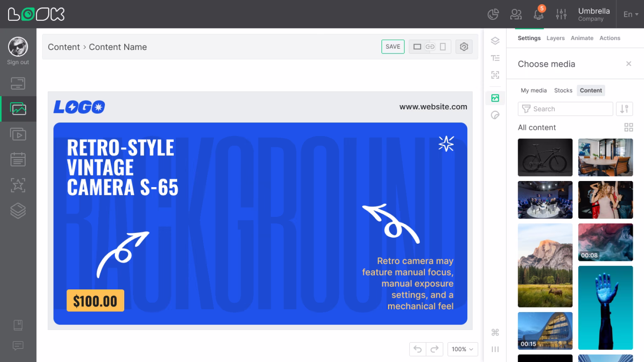The image size is (644, 362).
Task: Open notifications bell with 5 badge
Action: pos(539,13)
